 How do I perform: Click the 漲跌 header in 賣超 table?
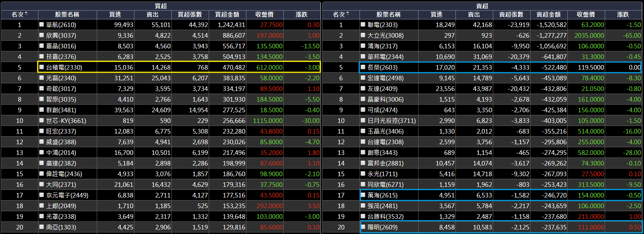pos(623,14)
